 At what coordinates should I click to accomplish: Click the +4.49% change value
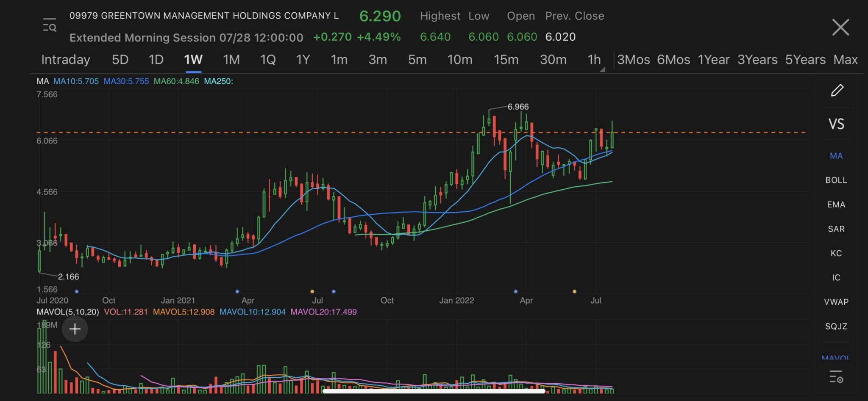point(378,37)
